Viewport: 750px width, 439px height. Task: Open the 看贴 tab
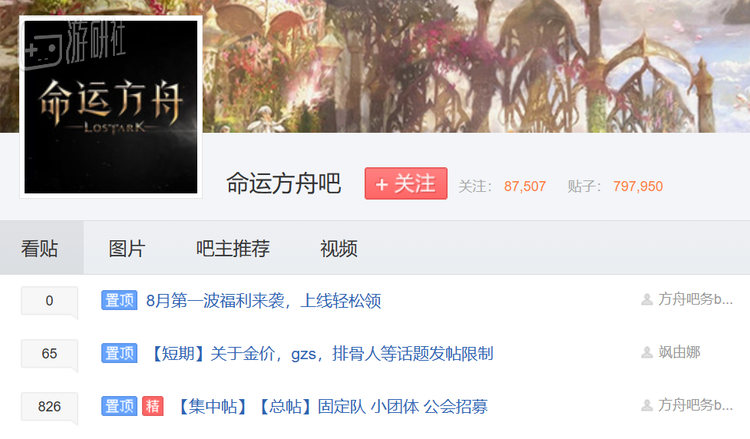coord(40,249)
